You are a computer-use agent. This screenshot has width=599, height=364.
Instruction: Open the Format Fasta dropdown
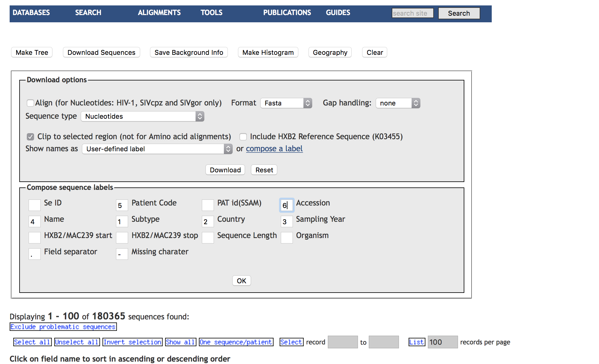286,103
